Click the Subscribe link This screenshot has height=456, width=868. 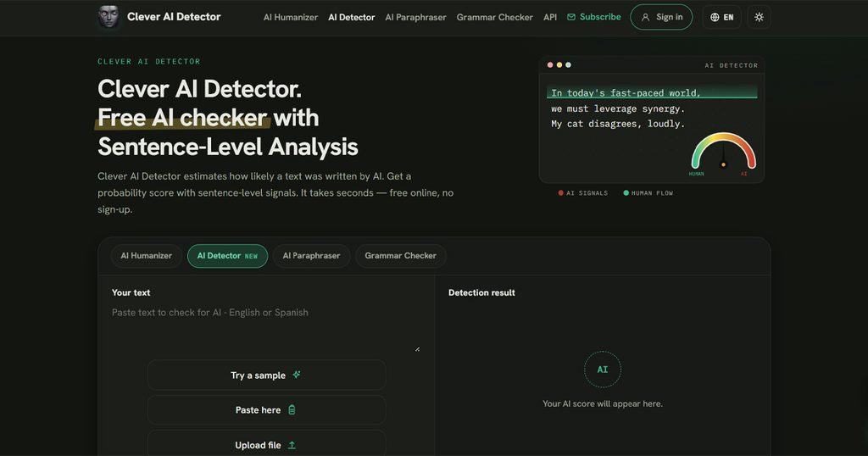[x=594, y=17]
